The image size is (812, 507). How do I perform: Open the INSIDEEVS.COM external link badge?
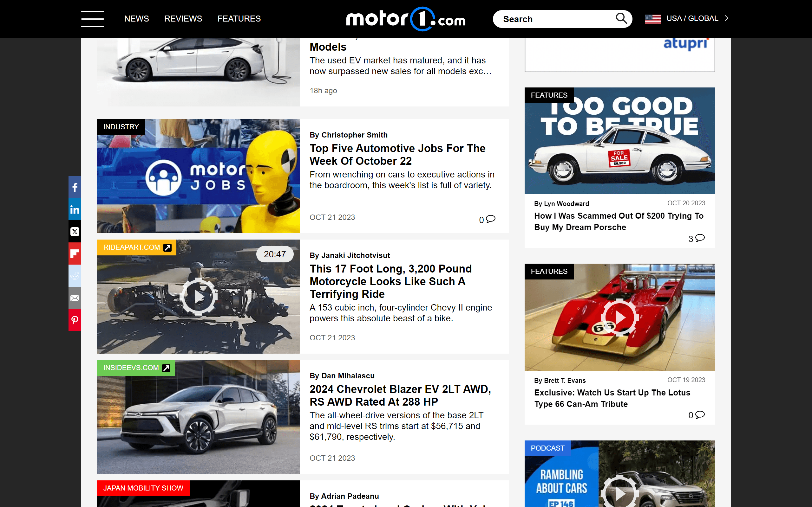coord(135,368)
